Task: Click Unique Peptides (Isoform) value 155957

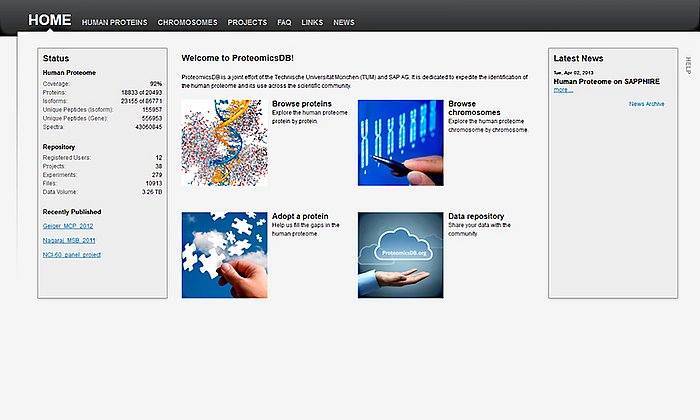Action: pos(152,109)
